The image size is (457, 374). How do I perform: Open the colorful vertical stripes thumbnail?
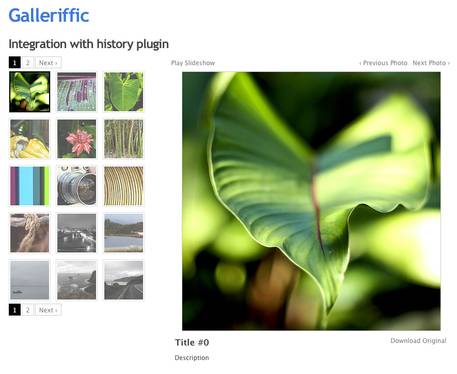point(30,186)
